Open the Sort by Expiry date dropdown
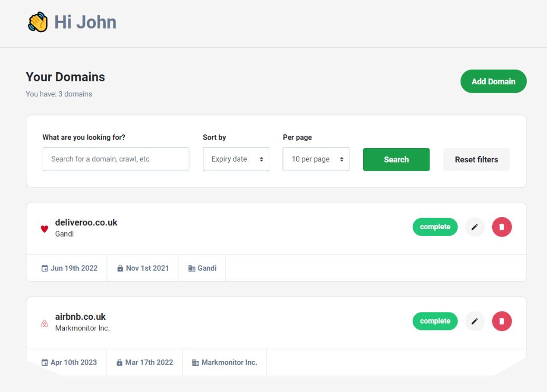 coord(236,159)
